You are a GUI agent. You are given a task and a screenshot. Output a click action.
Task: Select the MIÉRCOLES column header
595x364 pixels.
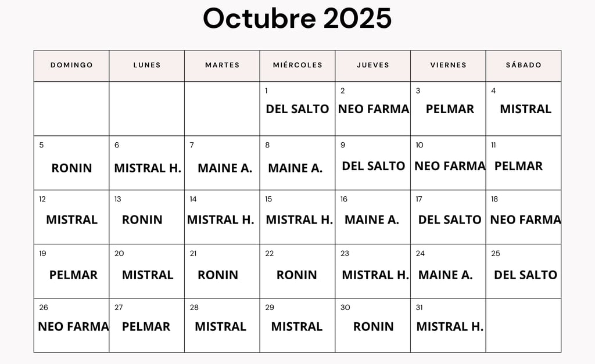pos(297,65)
